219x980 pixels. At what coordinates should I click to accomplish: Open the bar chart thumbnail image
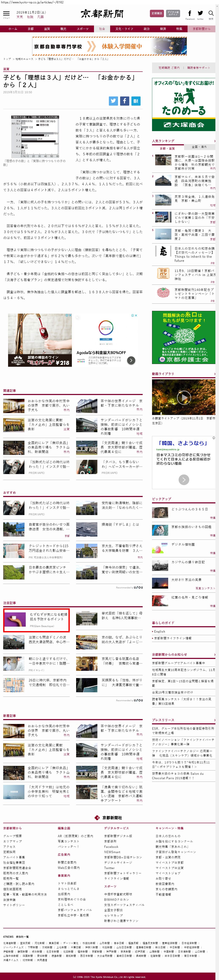point(35,137)
